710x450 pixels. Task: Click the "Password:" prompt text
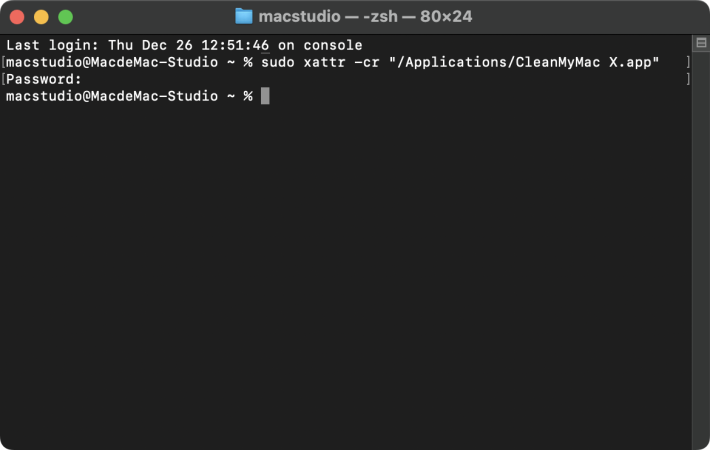tap(43, 79)
